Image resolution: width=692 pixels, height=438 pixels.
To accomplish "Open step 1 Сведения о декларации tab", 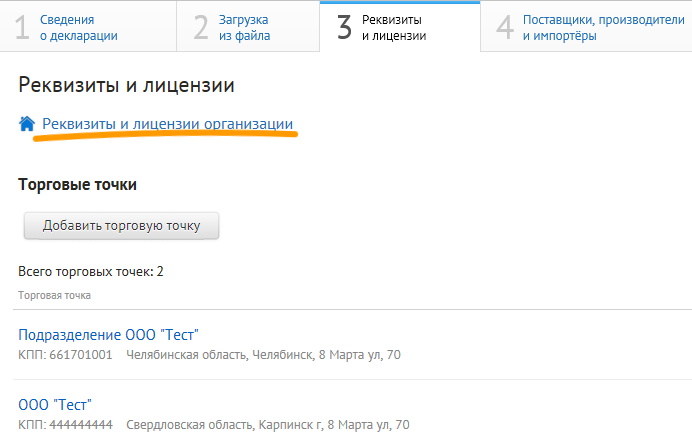I will pos(88,26).
